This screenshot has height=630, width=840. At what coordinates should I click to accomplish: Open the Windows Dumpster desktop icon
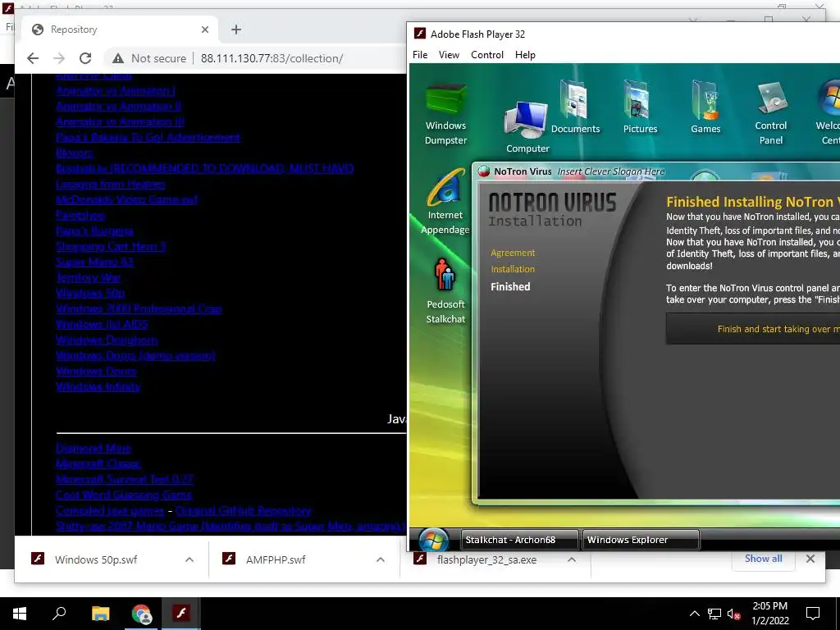[x=445, y=113]
